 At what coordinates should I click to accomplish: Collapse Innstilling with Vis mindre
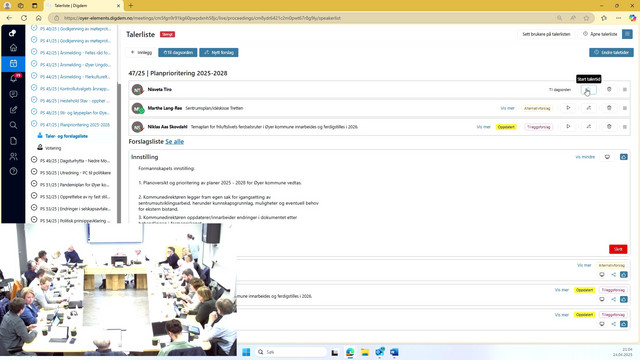click(x=585, y=157)
